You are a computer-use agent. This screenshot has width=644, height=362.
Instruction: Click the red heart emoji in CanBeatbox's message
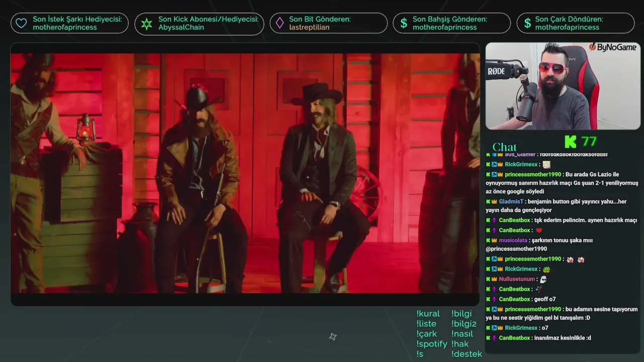[539, 230]
